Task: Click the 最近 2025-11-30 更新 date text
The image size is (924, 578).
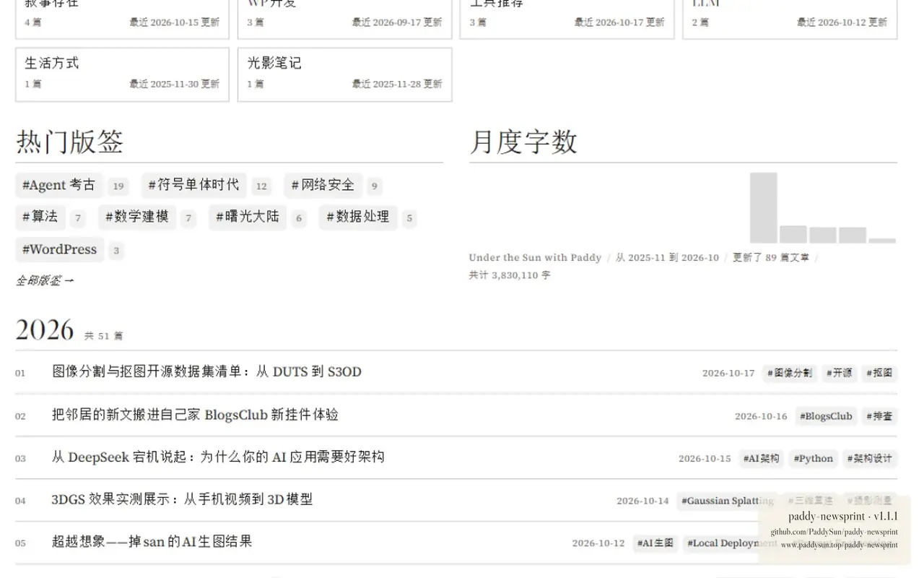Action: click(x=175, y=84)
